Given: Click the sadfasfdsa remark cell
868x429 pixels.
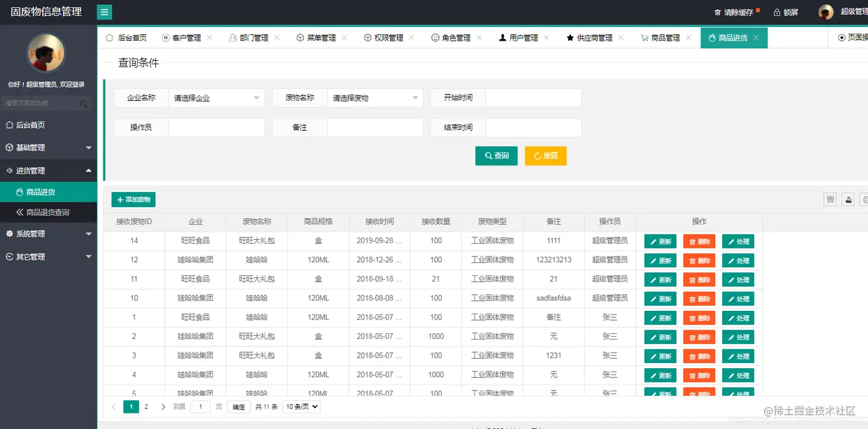Looking at the screenshot, I should [x=553, y=298].
